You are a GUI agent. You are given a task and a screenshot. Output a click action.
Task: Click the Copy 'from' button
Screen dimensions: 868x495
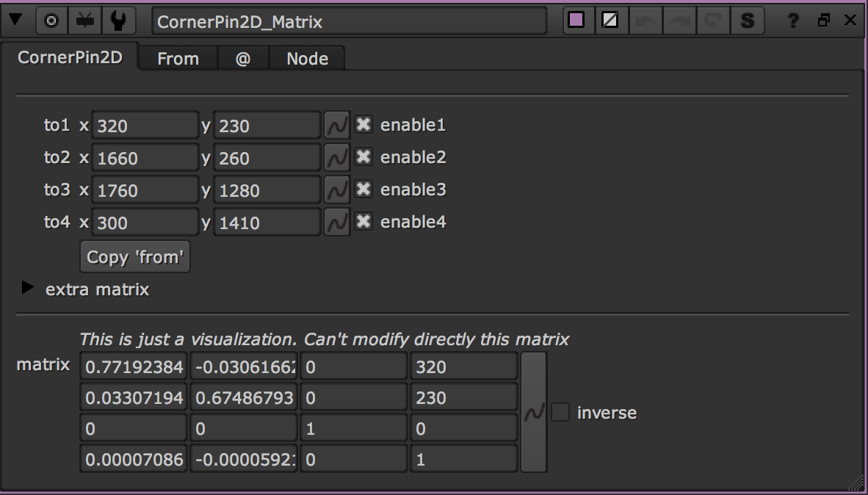(x=134, y=256)
